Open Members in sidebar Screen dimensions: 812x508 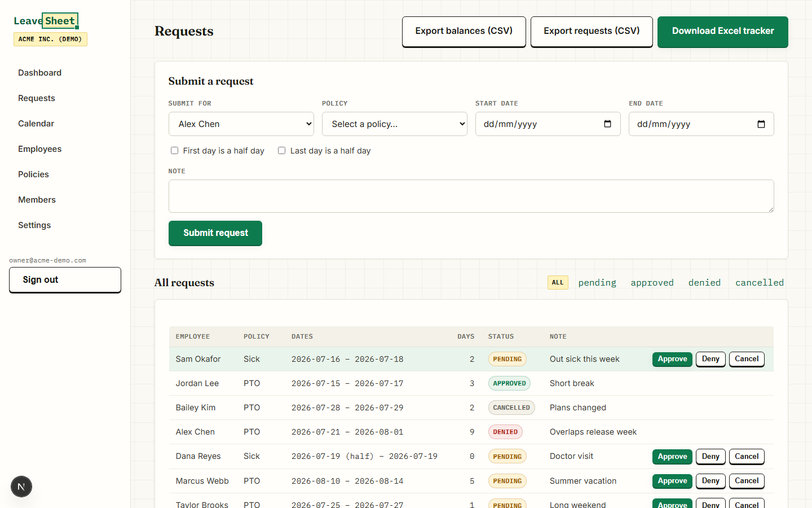tap(37, 200)
